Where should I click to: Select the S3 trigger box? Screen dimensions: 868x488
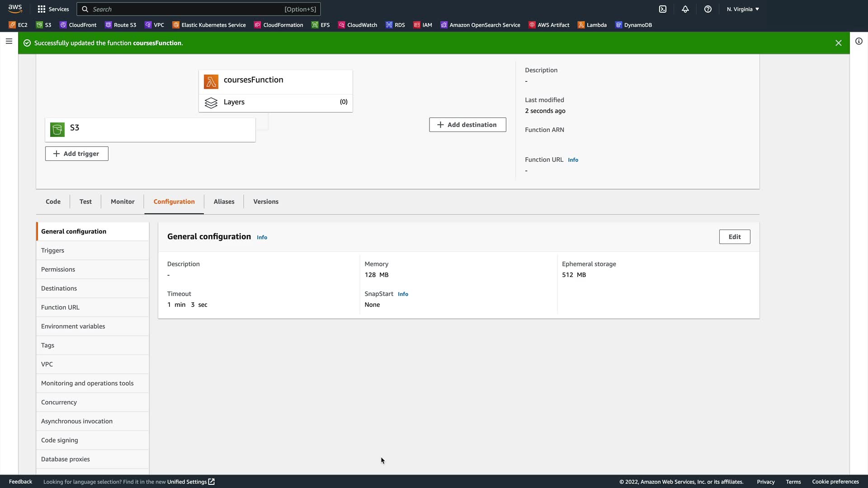(150, 130)
